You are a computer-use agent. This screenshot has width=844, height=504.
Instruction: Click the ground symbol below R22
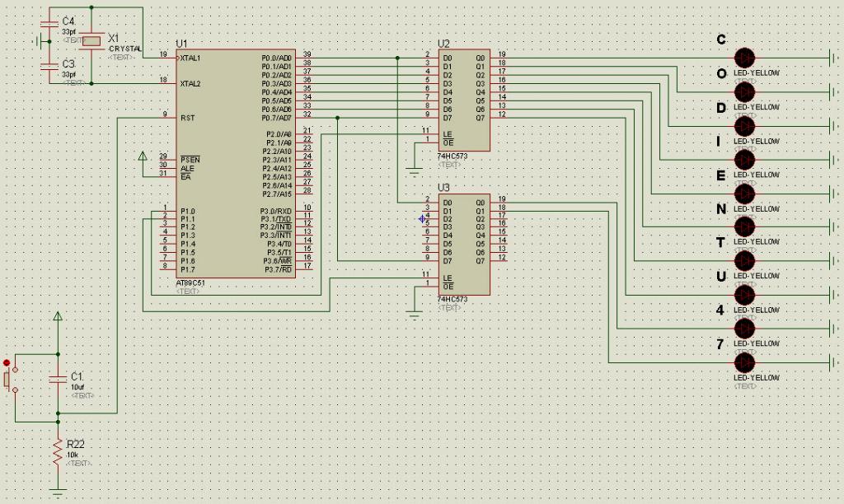click(58, 491)
